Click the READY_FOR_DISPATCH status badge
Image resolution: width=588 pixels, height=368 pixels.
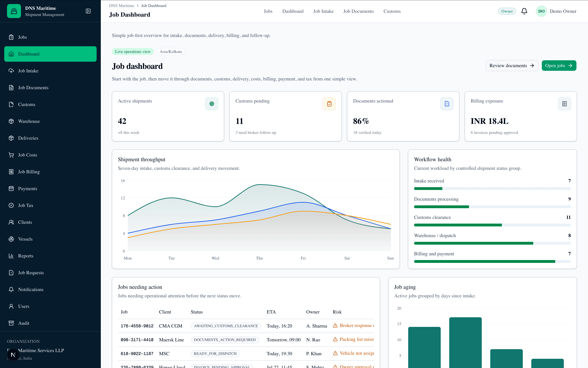coord(215,354)
